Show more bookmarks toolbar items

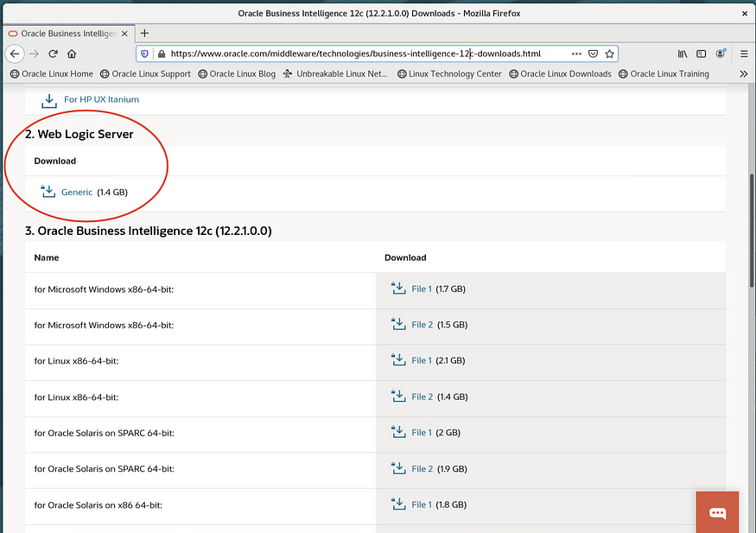pos(743,73)
